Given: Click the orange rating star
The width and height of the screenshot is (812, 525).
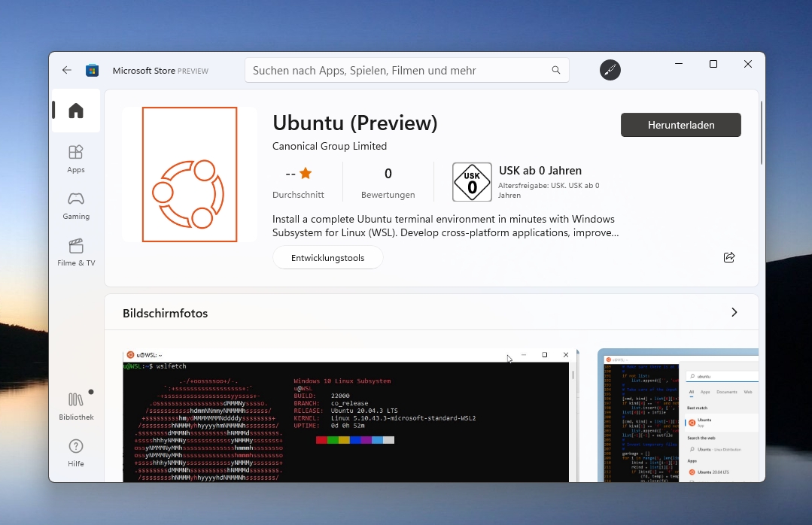Looking at the screenshot, I should point(306,173).
